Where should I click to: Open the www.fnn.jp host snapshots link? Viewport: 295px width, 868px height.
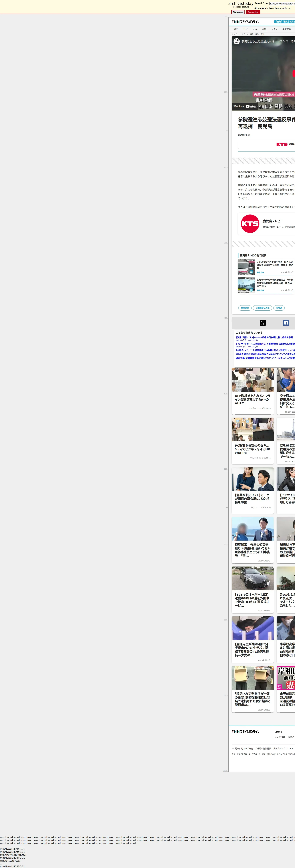[x=285, y=8]
